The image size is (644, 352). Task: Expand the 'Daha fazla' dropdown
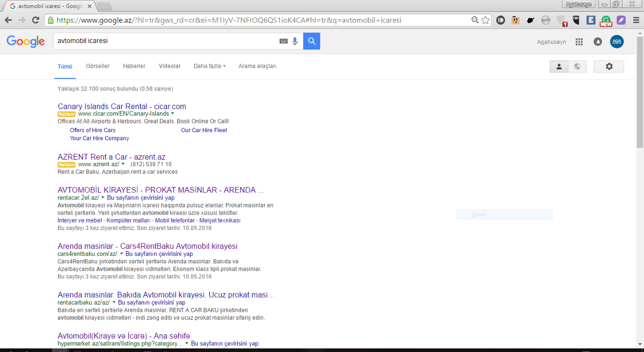tap(210, 66)
